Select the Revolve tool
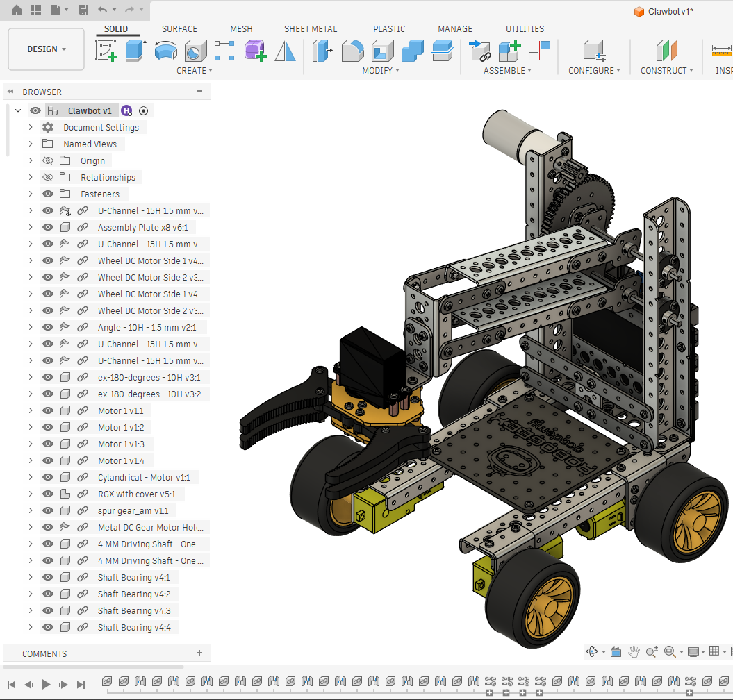This screenshot has height=700, width=733. click(x=165, y=51)
